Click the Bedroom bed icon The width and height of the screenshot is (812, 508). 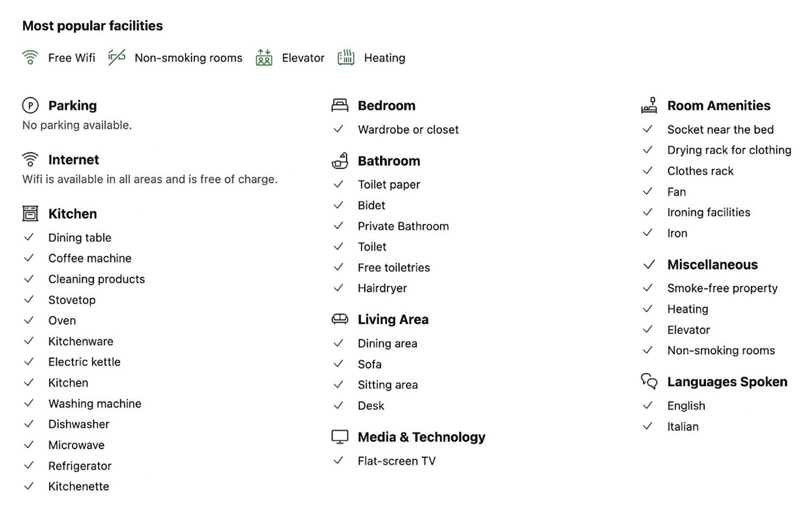pos(340,105)
